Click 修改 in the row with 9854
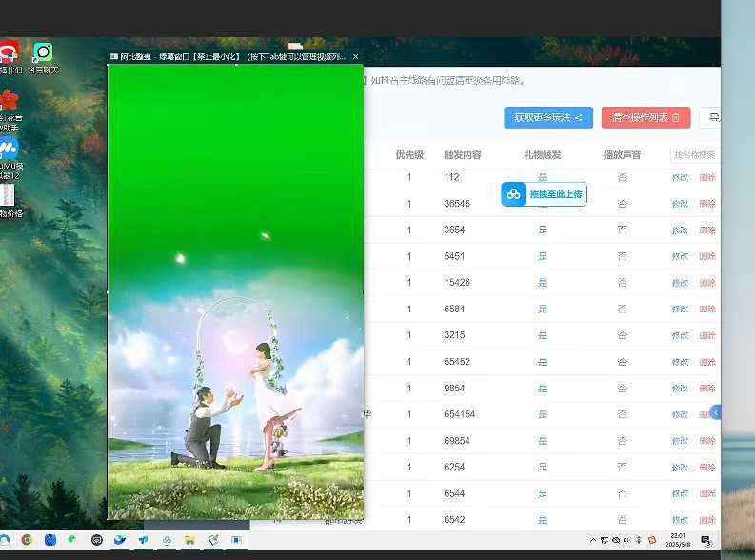Viewport: 755px width, 560px height. pos(680,389)
